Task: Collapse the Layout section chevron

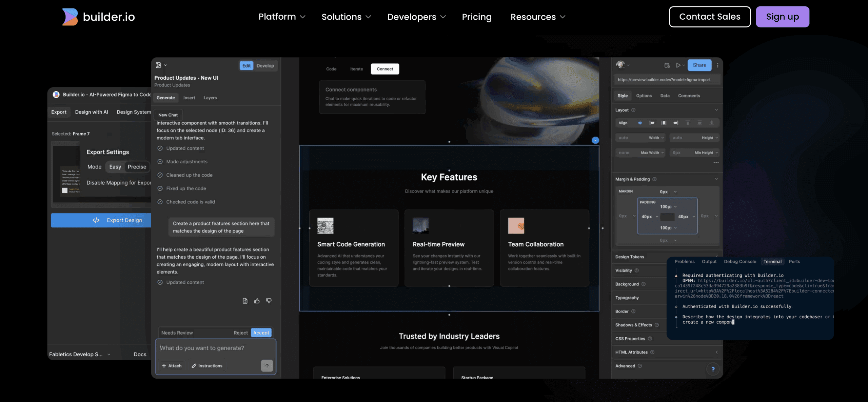Action: [716, 110]
